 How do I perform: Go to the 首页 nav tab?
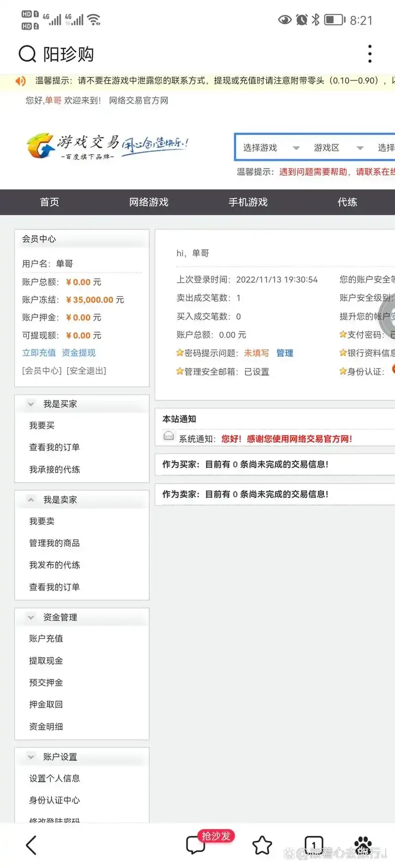point(49,202)
